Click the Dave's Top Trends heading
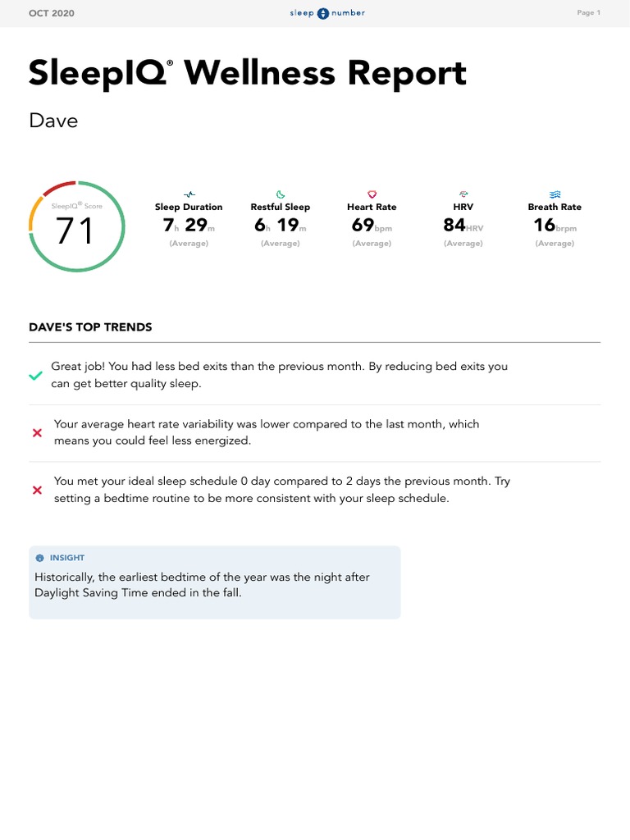The height and width of the screenshot is (840, 630). (90, 326)
